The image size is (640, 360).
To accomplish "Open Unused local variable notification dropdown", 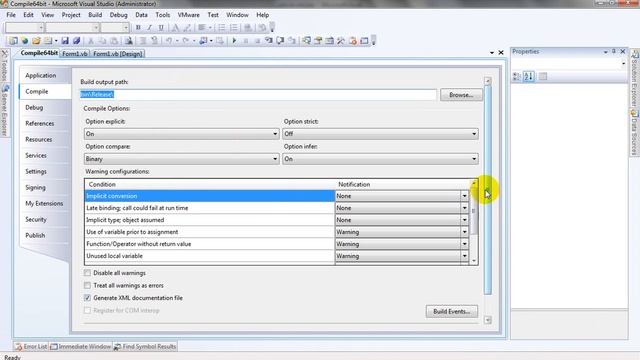I will click(464, 256).
